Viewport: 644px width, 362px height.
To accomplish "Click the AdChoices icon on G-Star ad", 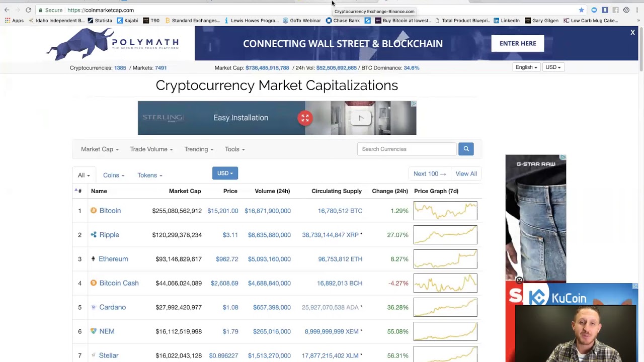I will coord(563,157).
